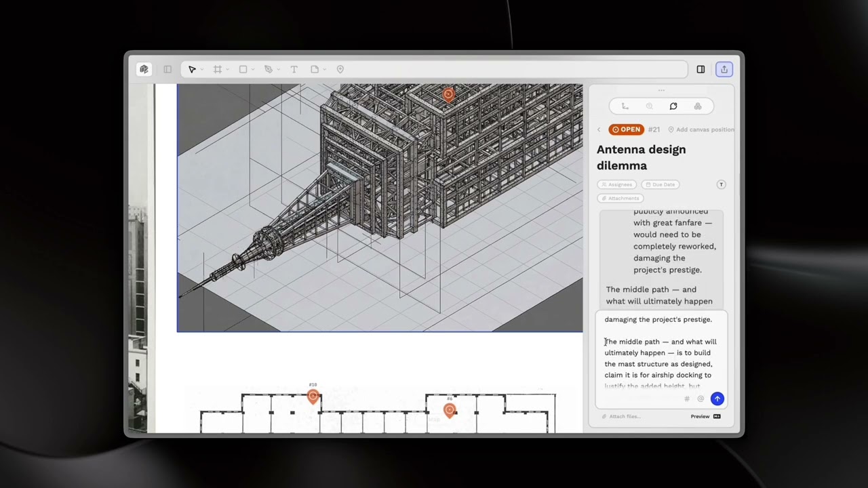Go back from the issue detail
The image size is (868, 488).
click(599, 129)
